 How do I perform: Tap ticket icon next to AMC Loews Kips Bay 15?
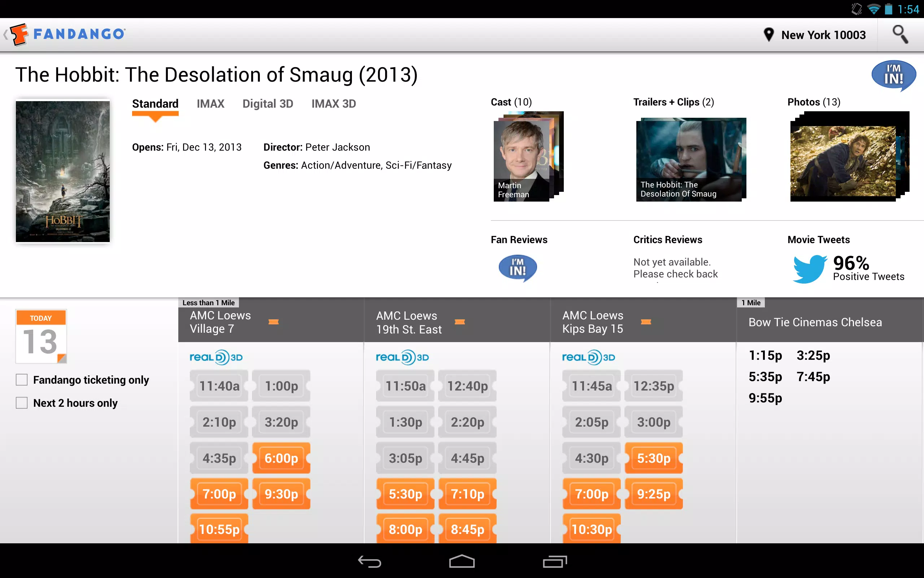[646, 322]
